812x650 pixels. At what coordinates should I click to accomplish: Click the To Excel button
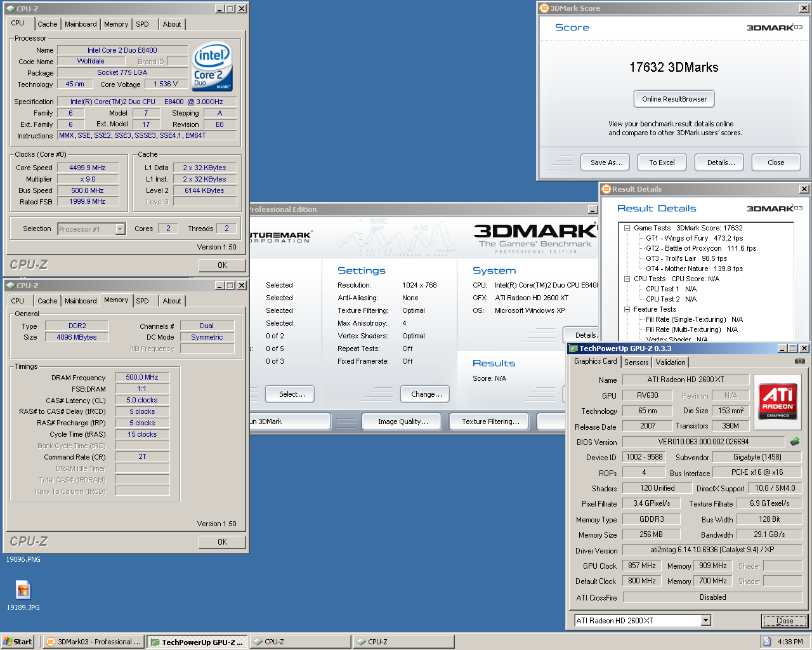click(x=662, y=162)
